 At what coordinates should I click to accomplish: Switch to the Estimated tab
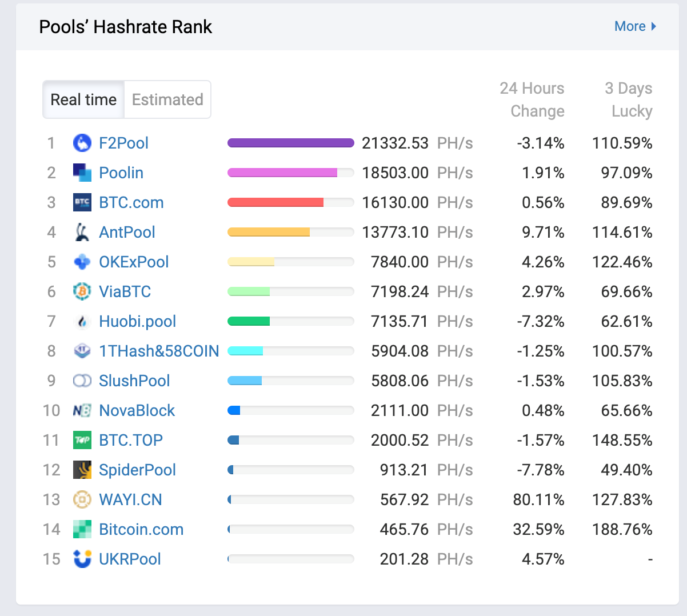[x=167, y=99]
